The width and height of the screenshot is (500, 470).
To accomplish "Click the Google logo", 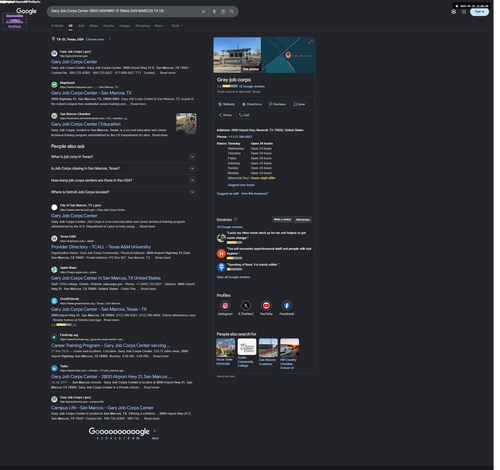I will click(x=26, y=11).
